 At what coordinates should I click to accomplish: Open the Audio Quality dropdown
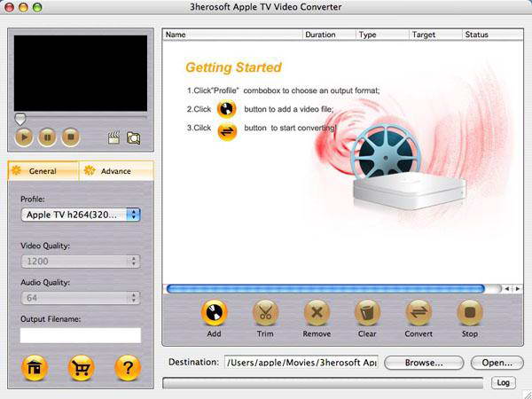pos(81,298)
